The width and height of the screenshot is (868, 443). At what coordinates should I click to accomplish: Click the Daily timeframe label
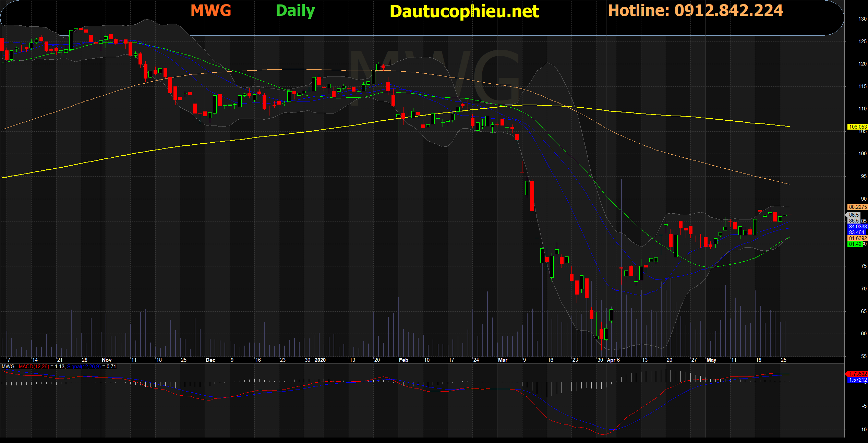tap(295, 11)
